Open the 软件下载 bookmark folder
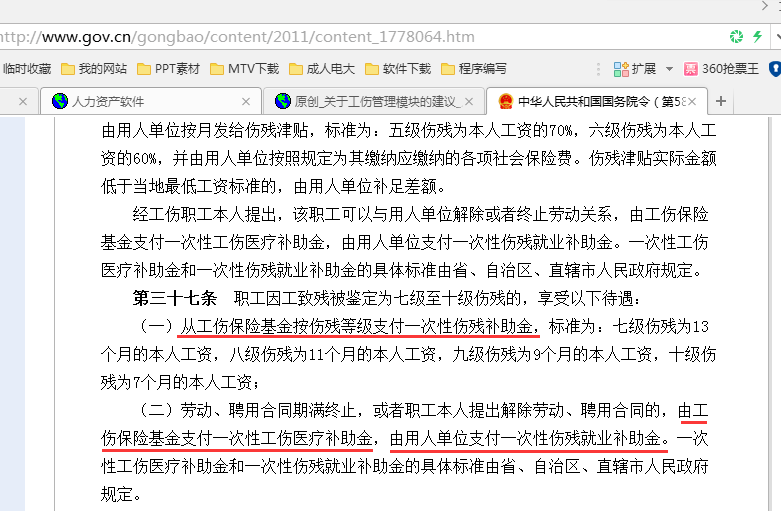 pos(398,69)
